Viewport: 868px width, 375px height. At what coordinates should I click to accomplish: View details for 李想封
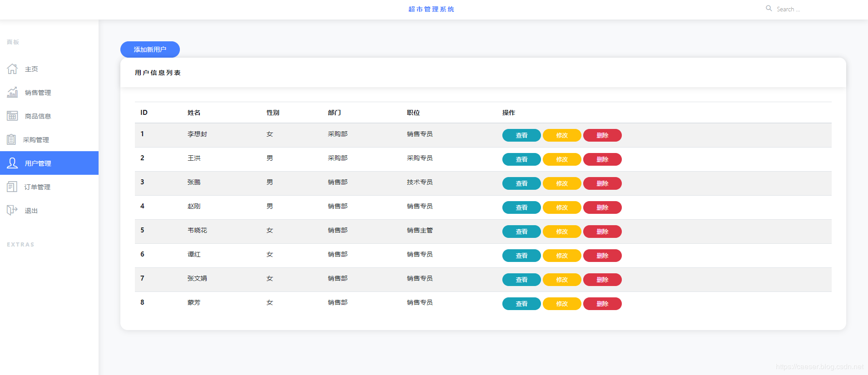pyautogui.click(x=521, y=135)
